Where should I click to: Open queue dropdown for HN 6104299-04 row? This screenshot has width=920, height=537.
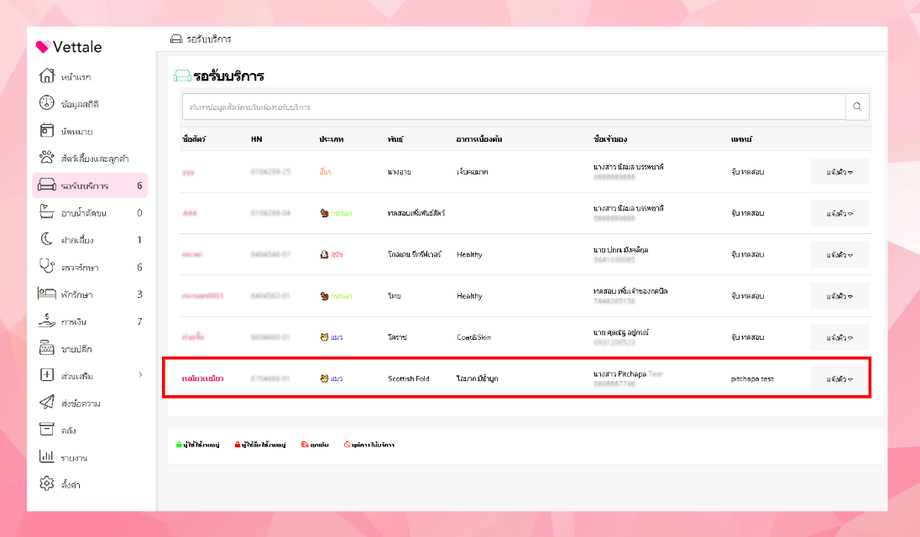coord(839,214)
